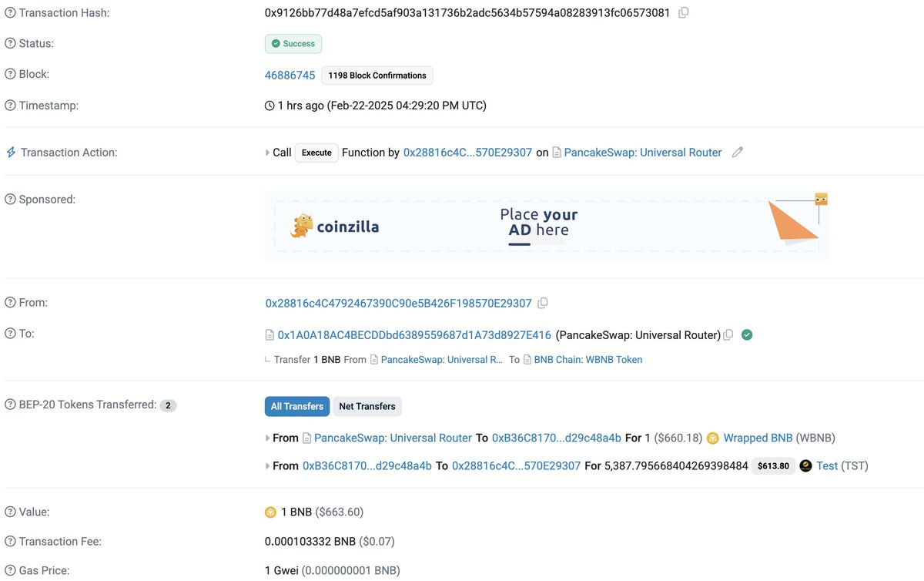
Task: Switch to the All Transfers tab
Action: pos(297,406)
